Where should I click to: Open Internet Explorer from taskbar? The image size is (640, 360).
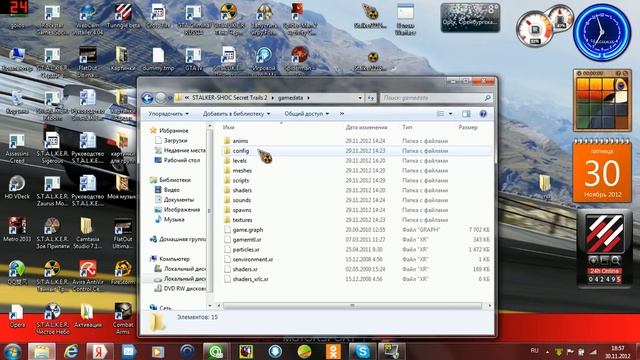71,351
